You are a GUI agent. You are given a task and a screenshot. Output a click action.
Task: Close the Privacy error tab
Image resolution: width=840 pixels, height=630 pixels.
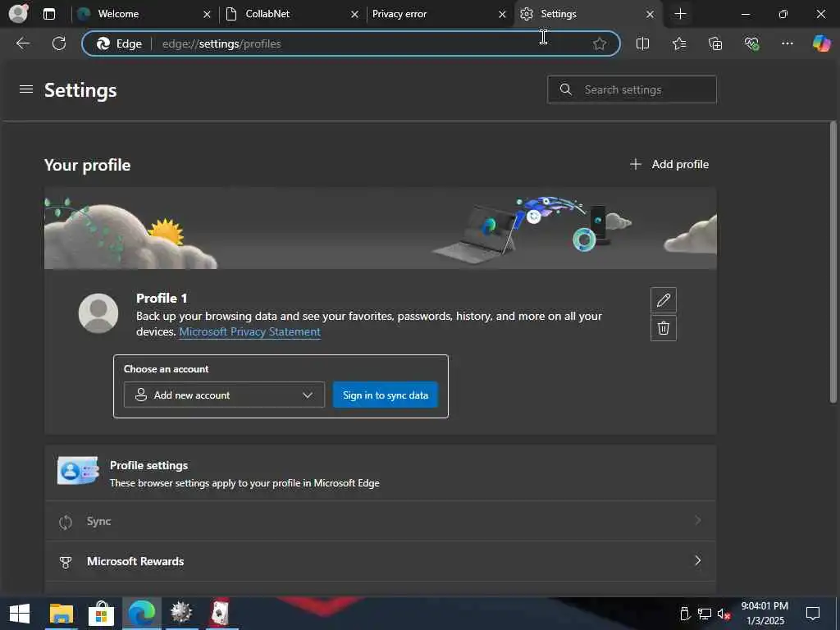502,15
